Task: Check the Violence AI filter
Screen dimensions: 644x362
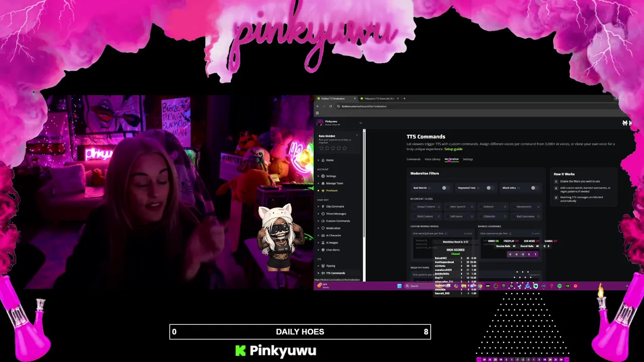Action: tap(480, 207)
